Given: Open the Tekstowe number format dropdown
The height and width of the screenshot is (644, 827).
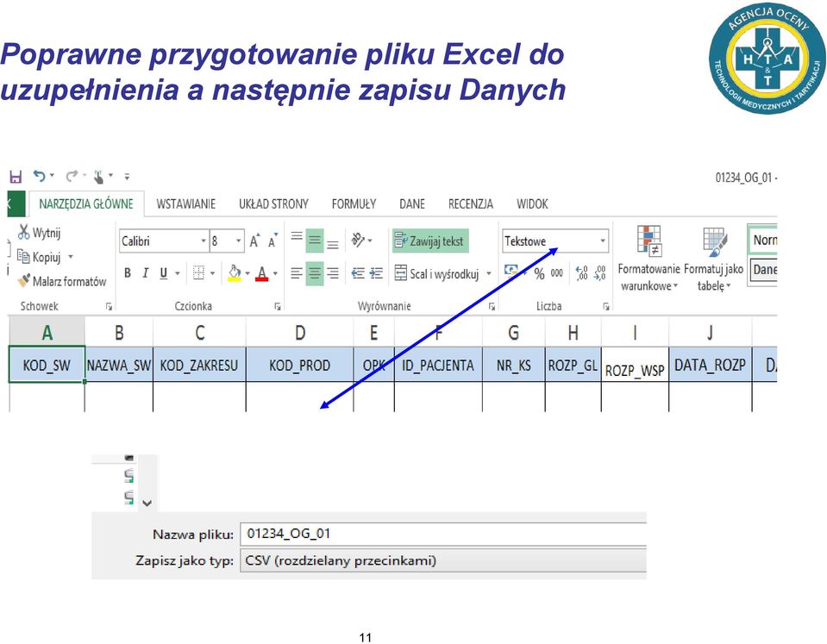Looking at the screenshot, I should (602, 241).
